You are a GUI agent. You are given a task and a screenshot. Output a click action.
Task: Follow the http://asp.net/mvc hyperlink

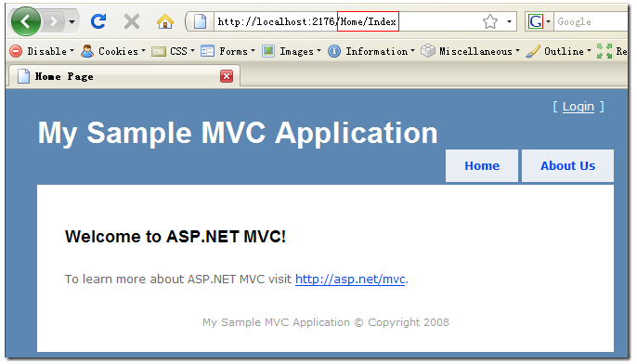(x=350, y=279)
